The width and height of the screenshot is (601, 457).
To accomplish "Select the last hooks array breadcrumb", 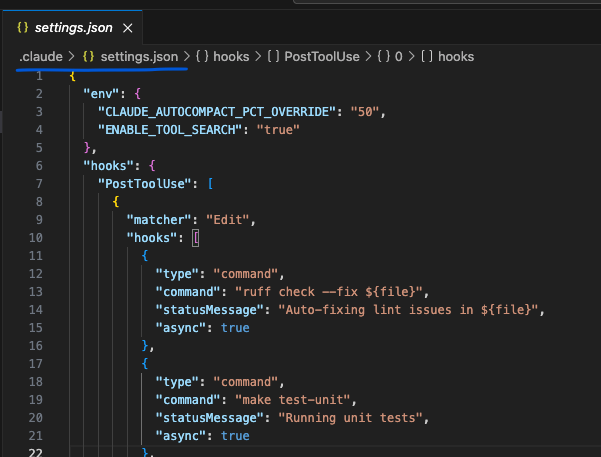I will tap(456, 57).
